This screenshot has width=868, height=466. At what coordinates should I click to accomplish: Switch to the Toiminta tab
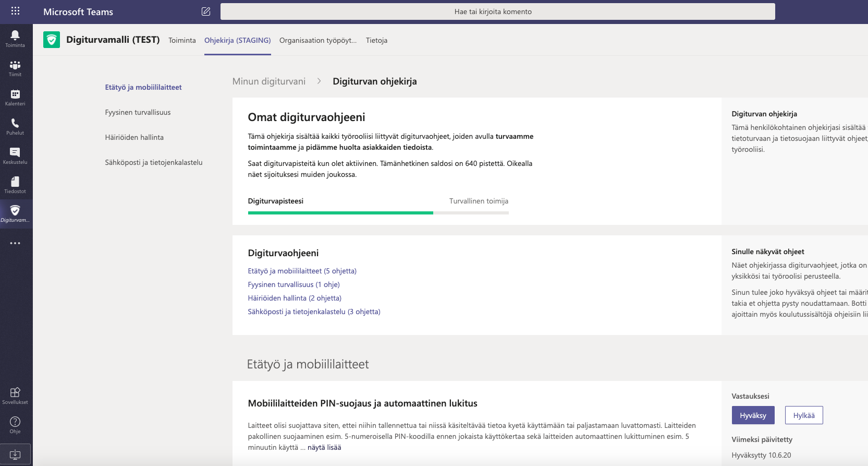(182, 40)
